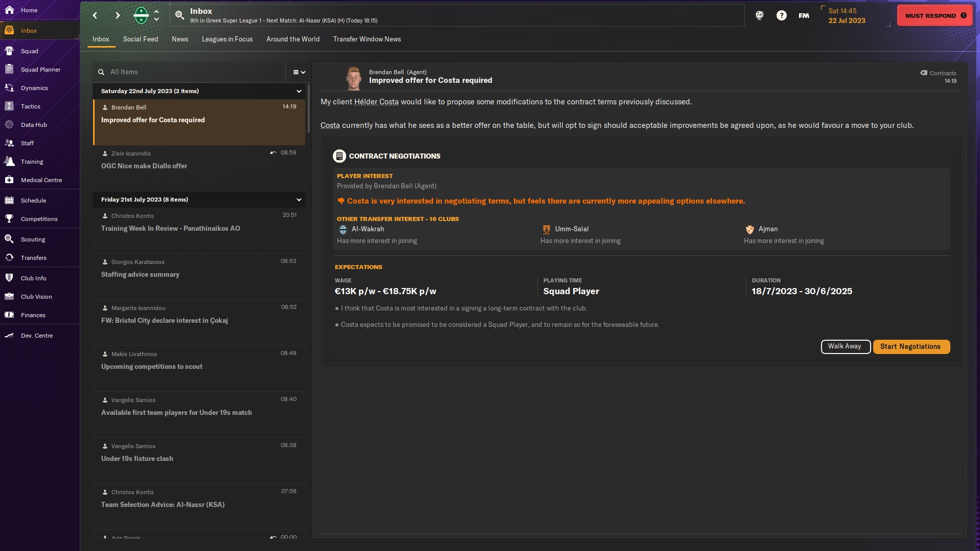This screenshot has height=551, width=980.
Task: Open the Club Vision section
Action: point(40,296)
